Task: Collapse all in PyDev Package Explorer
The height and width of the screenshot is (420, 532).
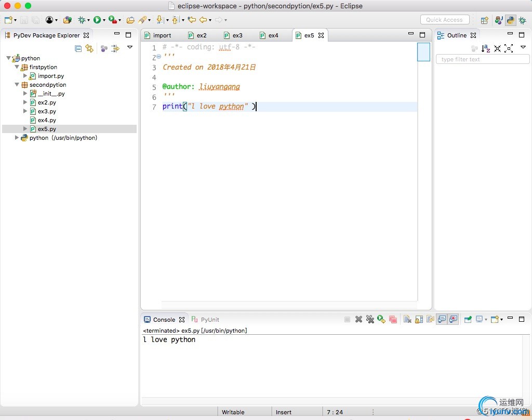Action: 78,48
